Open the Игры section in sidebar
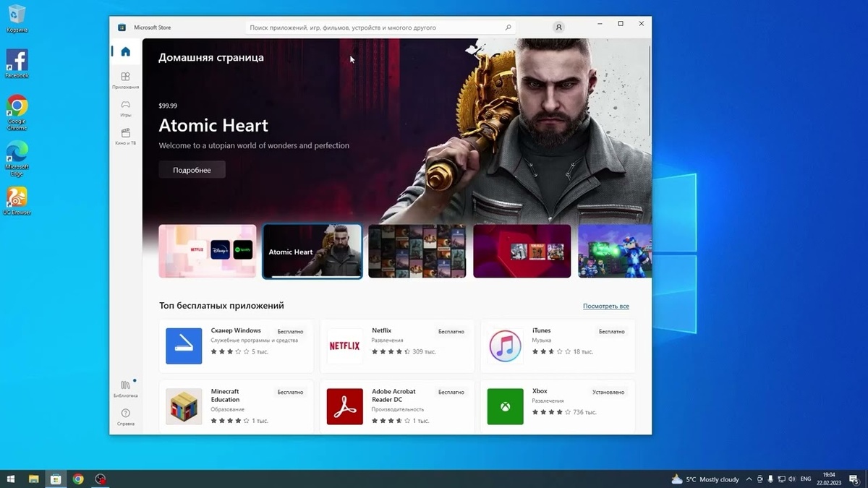Image resolution: width=868 pixels, height=488 pixels. tap(125, 108)
